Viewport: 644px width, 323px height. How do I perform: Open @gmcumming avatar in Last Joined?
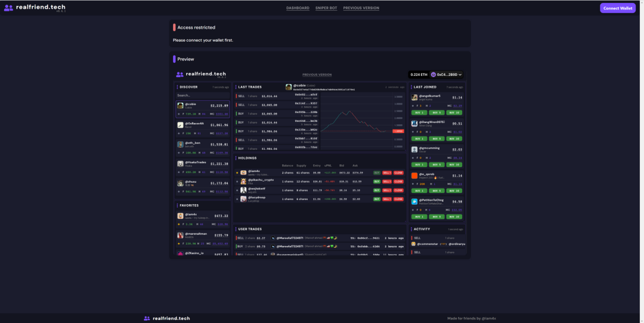[x=414, y=150]
